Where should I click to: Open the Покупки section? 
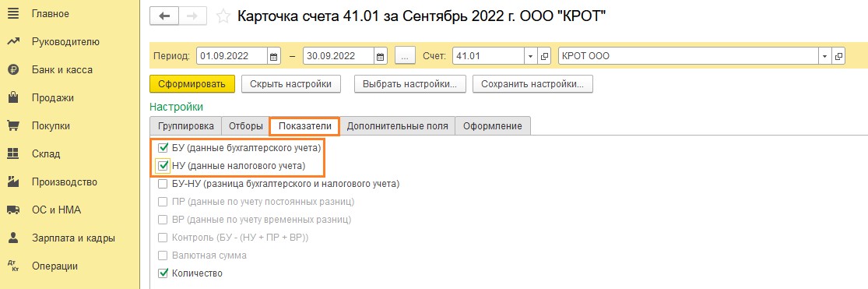point(51,125)
